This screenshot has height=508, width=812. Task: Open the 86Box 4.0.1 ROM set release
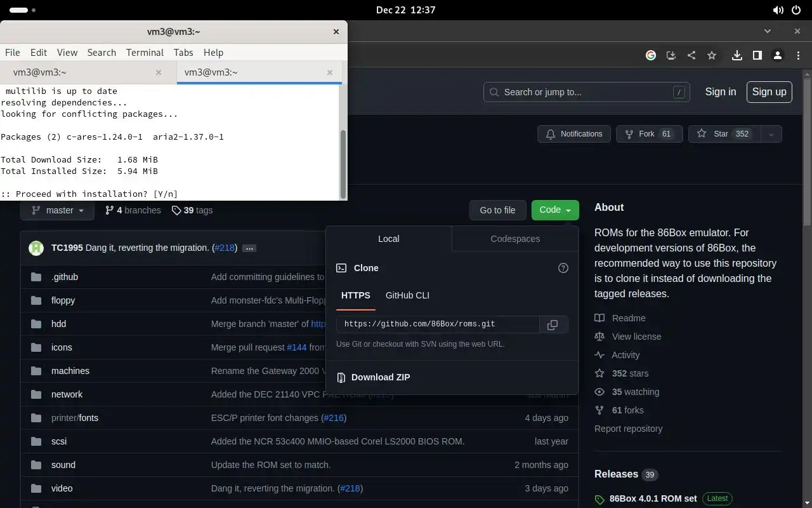click(x=653, y=498)
